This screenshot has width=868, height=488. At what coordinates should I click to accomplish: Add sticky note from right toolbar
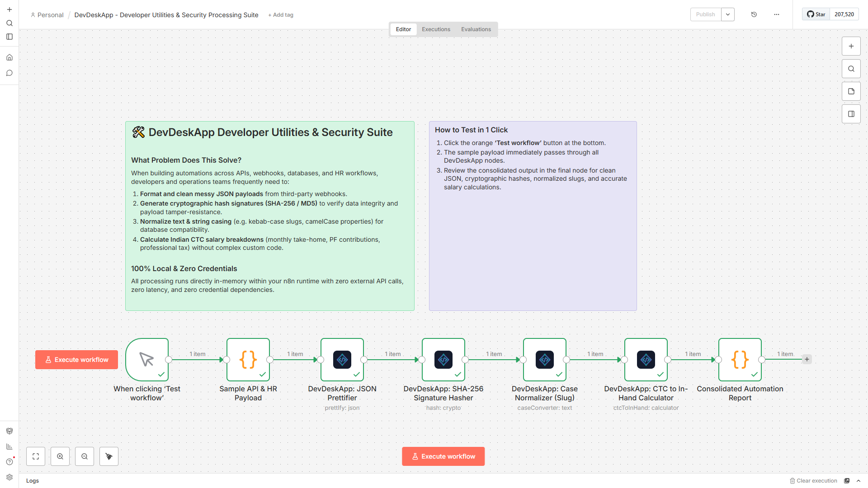point(851,91)
